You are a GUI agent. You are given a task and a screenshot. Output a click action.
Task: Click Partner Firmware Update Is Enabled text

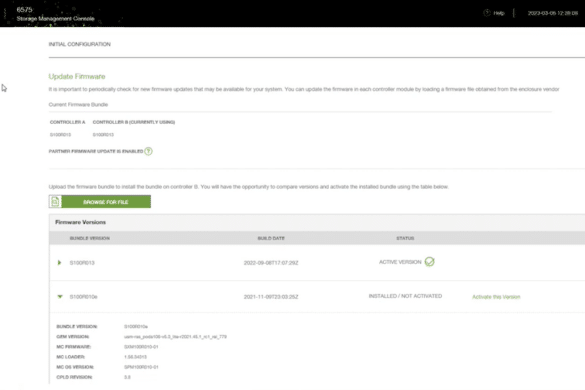(96, 151)
